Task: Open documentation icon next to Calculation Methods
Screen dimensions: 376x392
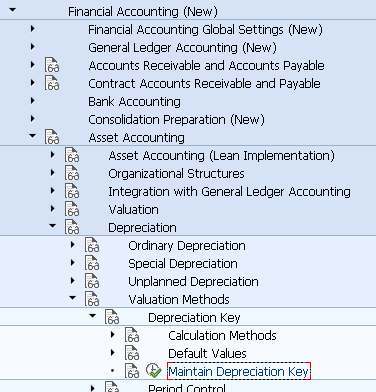Action: tap(132, 335)
